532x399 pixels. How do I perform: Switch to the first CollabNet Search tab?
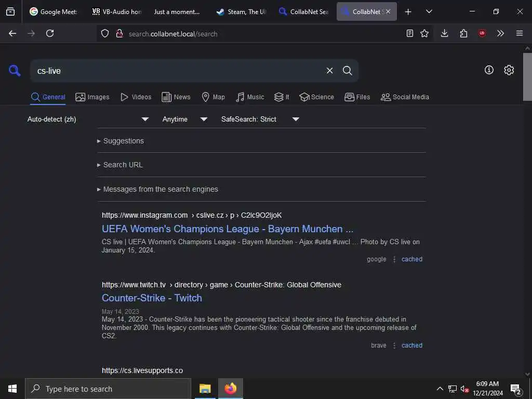[303, 11]
